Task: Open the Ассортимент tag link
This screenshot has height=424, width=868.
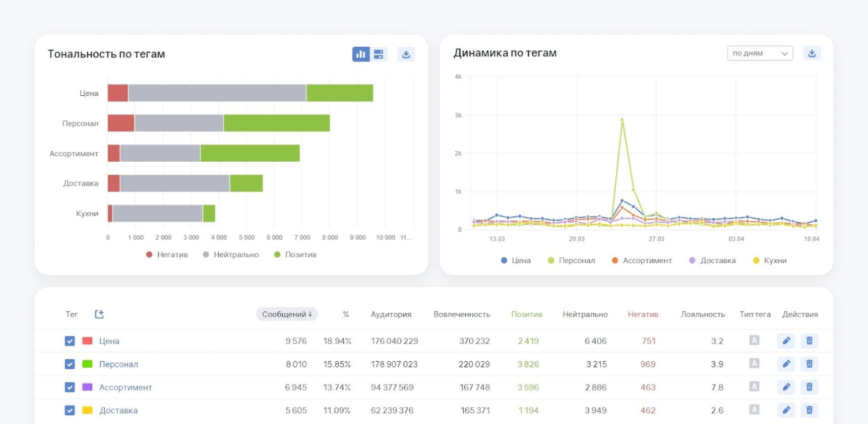Action: coord(125,387)
